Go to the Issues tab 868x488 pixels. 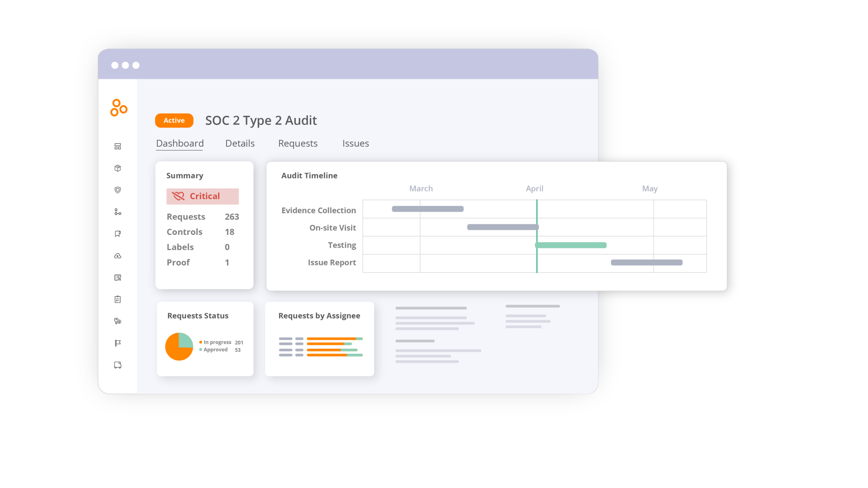355,143
